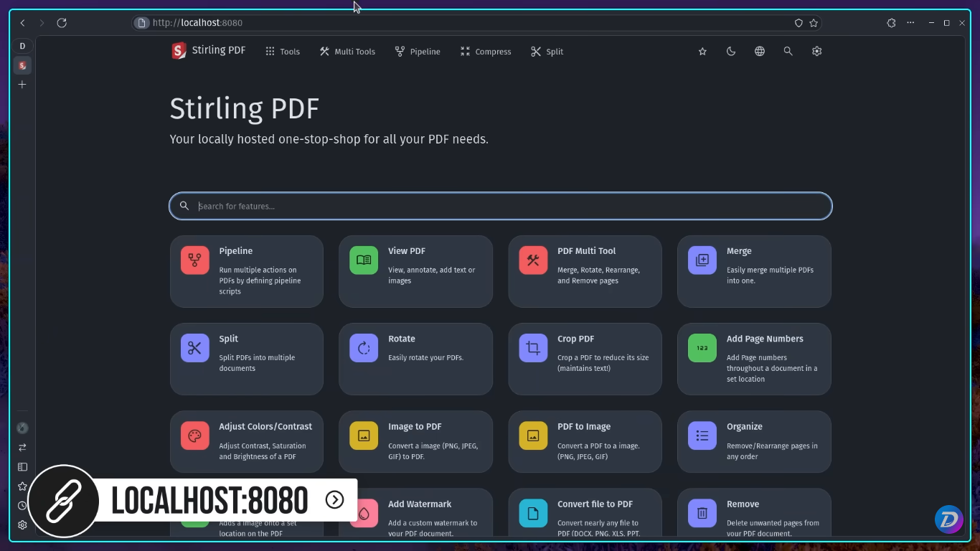This screenshot has width=980, height=551.
Task: Open favorites via the star icon in navbar
Action: (702, 51)
